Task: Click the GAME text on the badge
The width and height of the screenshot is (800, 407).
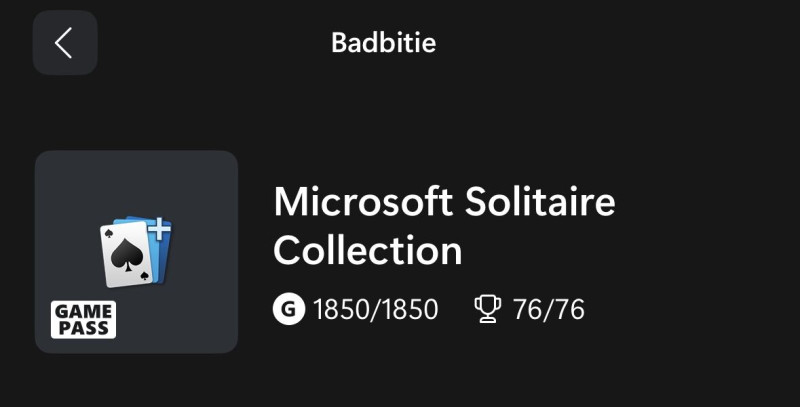Action: (83, 311)
